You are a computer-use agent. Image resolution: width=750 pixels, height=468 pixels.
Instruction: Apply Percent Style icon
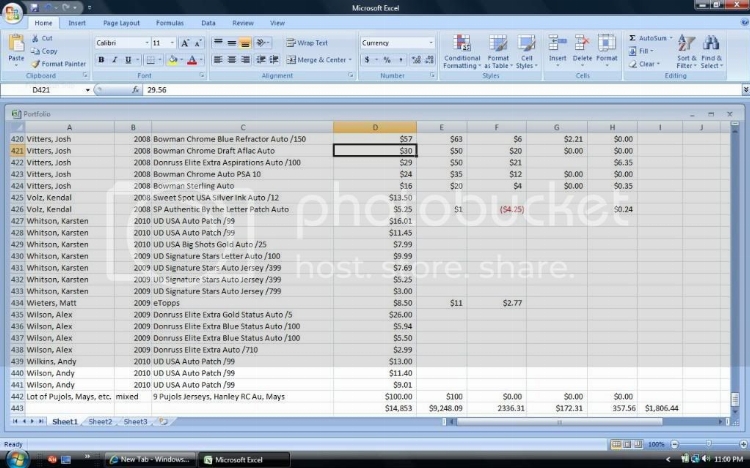(x=387, y=60)
